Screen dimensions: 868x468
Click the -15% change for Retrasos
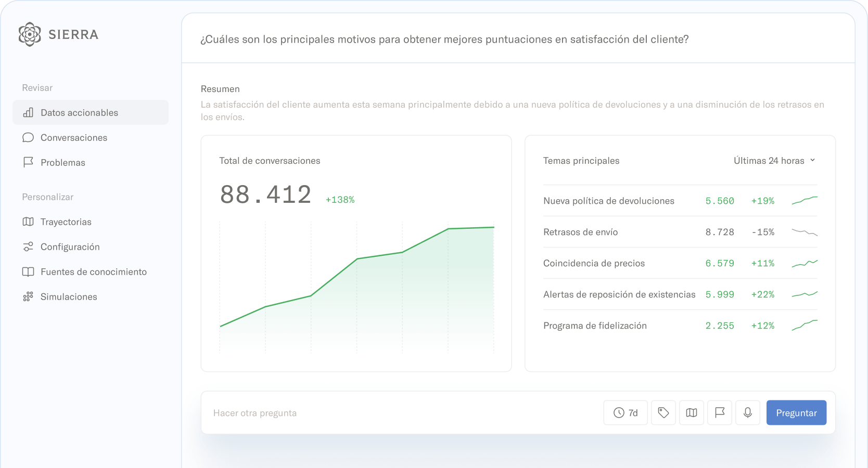(x=763, y=232)
